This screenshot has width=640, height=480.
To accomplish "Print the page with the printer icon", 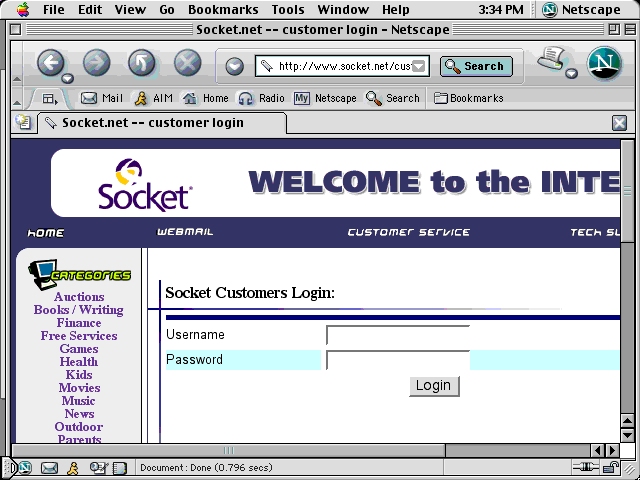I will [x=551, y=58].
